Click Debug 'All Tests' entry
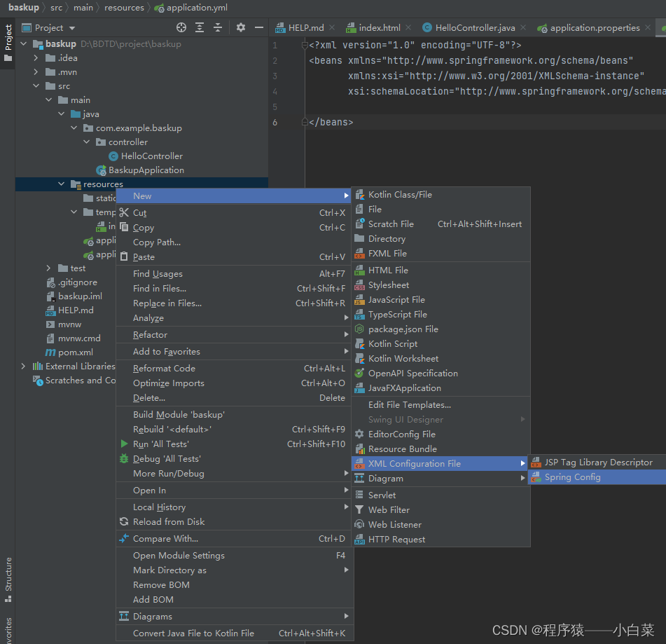666x644 pixels. point(235,459)
